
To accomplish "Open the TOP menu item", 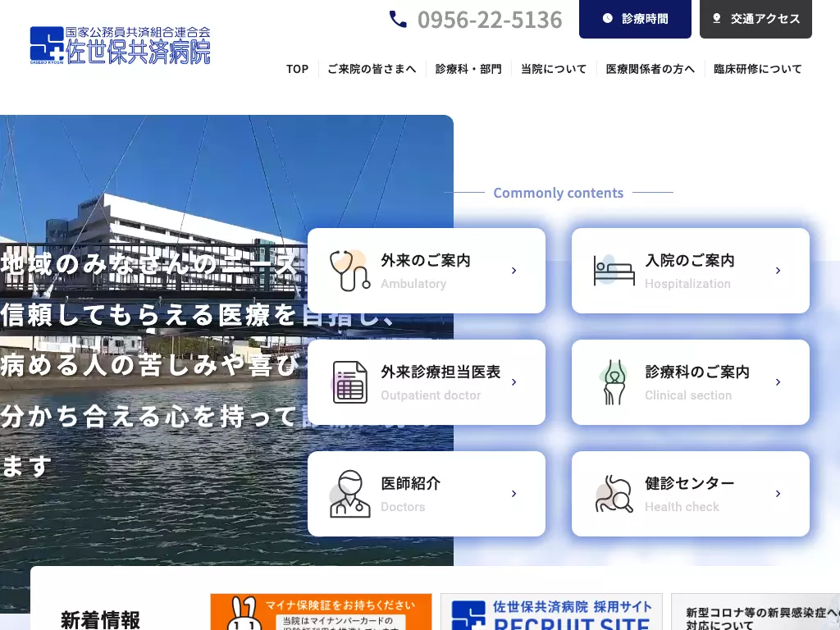I will pyautogui.click(x=297, y=69).
